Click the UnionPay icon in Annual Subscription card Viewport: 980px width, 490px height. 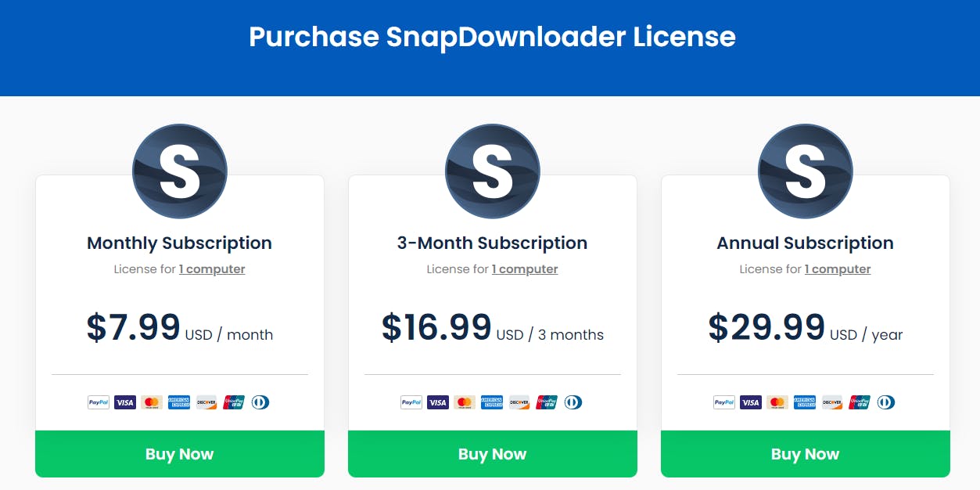click(860, 402)
